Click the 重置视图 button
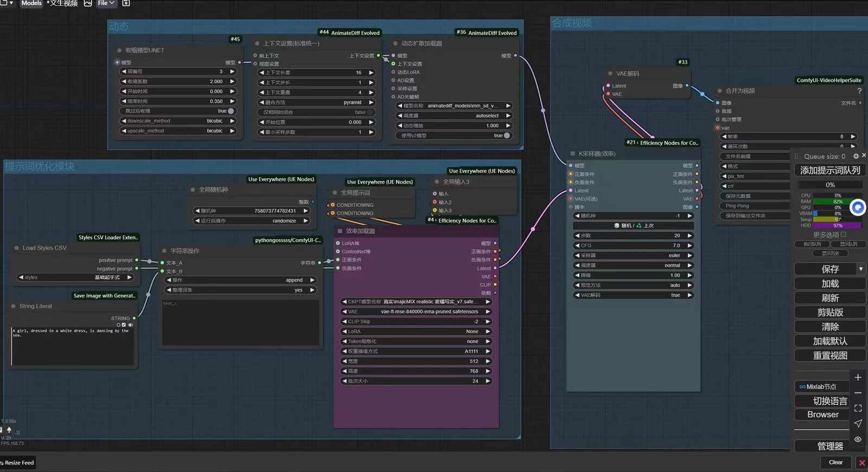Viewport: 868px width, 472px height. 830,356
